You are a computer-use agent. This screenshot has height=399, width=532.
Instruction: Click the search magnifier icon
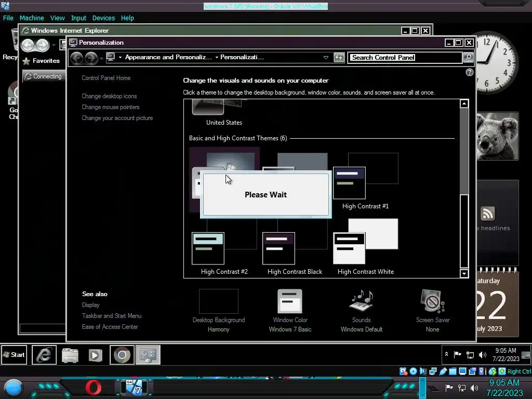click(468, 58)
